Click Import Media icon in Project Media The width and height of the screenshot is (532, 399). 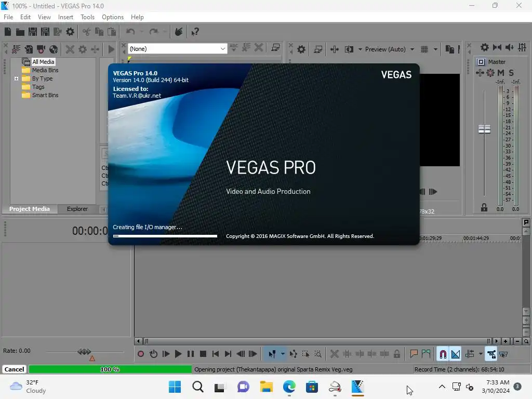point(29,49)
